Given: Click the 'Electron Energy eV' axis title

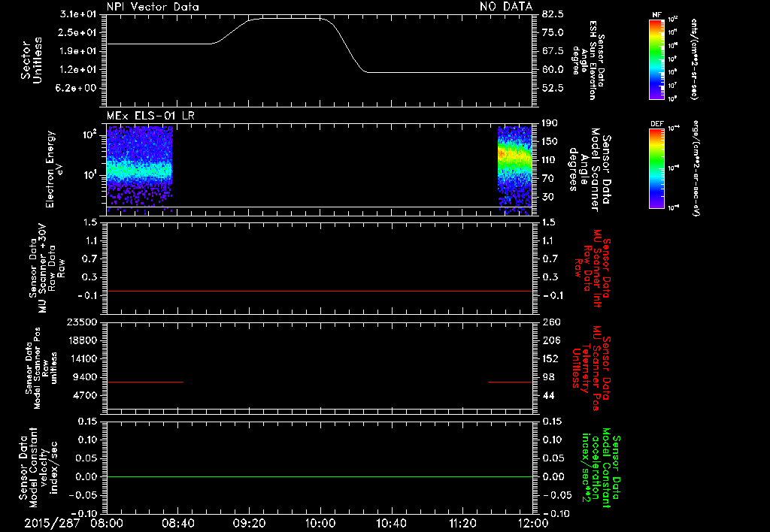Looking at the screenshot, I should 54,169.
